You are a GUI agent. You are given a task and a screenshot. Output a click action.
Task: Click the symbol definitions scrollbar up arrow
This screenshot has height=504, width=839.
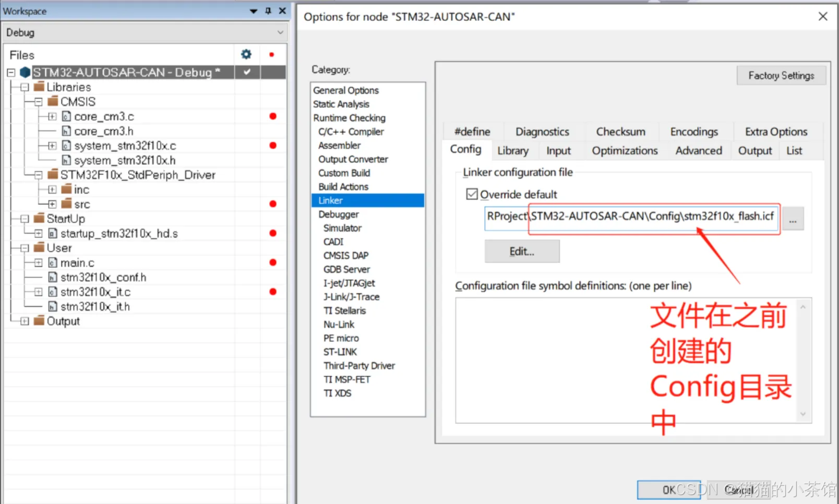pos(803,307)
